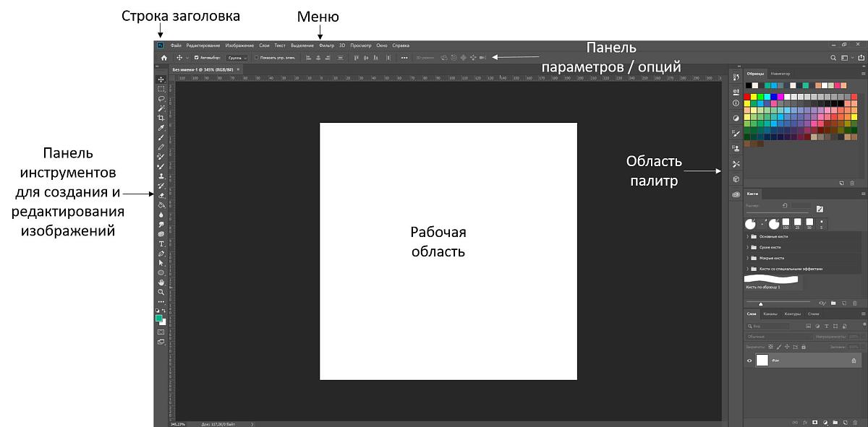
Task: Select the Clone Stamp tool
Action: coord(161,176)
